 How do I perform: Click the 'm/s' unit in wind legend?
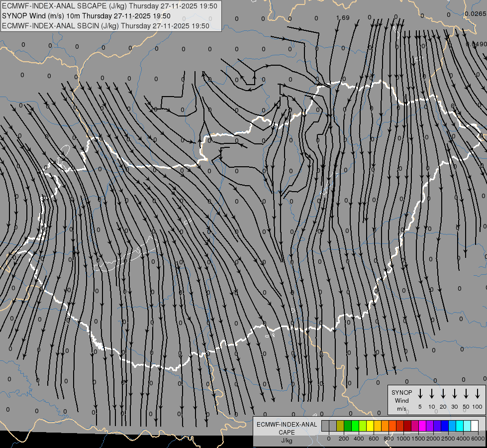point(401,409)
